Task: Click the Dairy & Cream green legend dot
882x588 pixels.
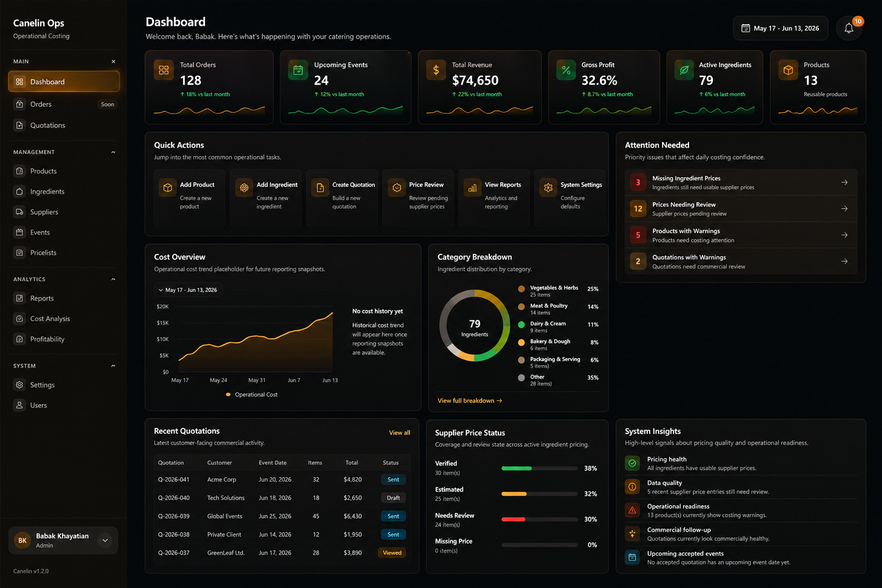Action: tap(521, 324)
